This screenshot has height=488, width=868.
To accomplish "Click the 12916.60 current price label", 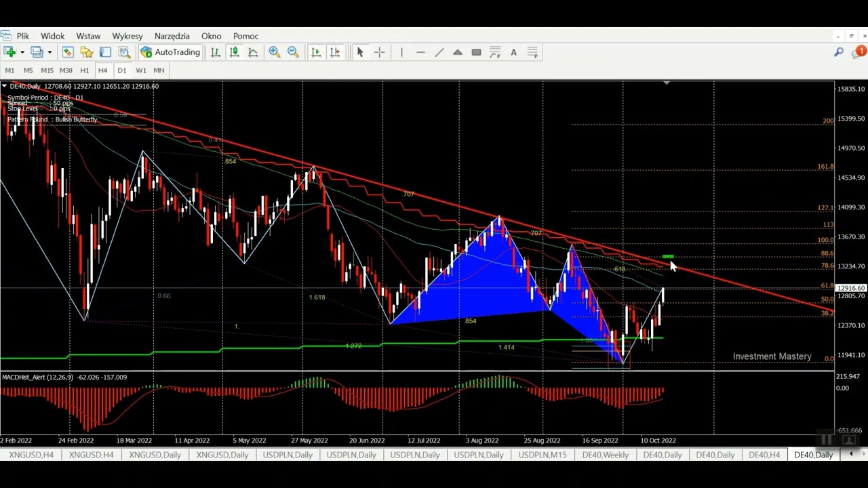I will [852, 288].
